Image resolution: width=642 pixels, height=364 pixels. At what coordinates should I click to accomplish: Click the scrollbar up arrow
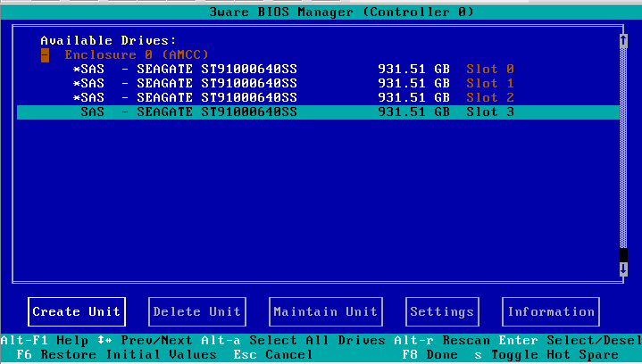point(622,39)
